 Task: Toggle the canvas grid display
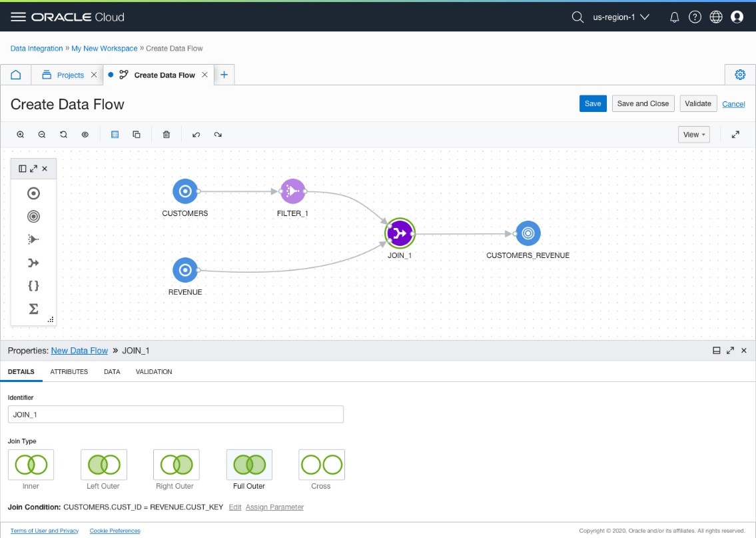coord(115,134)
